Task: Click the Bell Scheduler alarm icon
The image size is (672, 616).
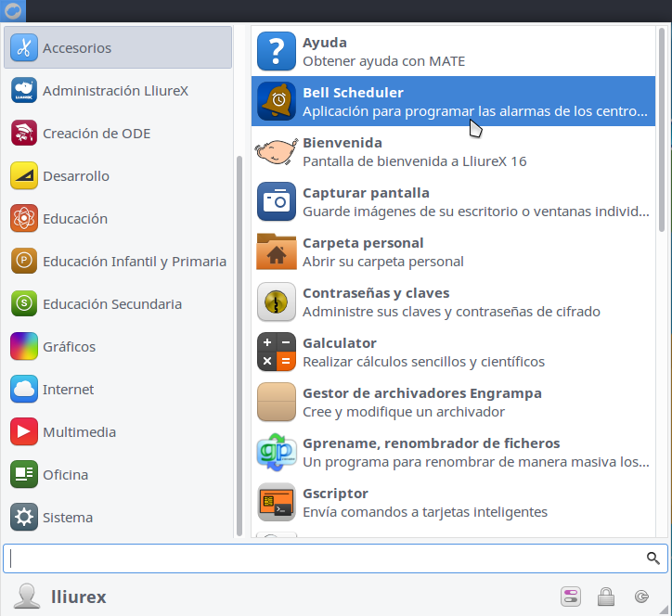Action: click(276, 101)
